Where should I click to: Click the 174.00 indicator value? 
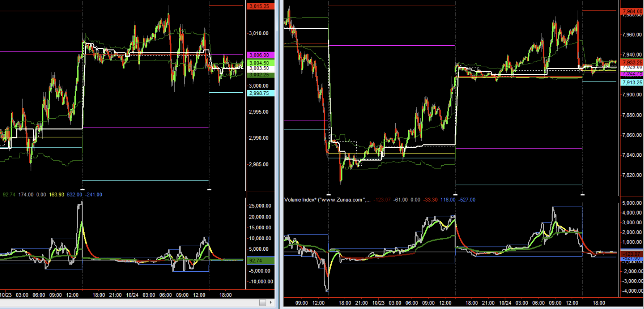[x=26, y=195]
